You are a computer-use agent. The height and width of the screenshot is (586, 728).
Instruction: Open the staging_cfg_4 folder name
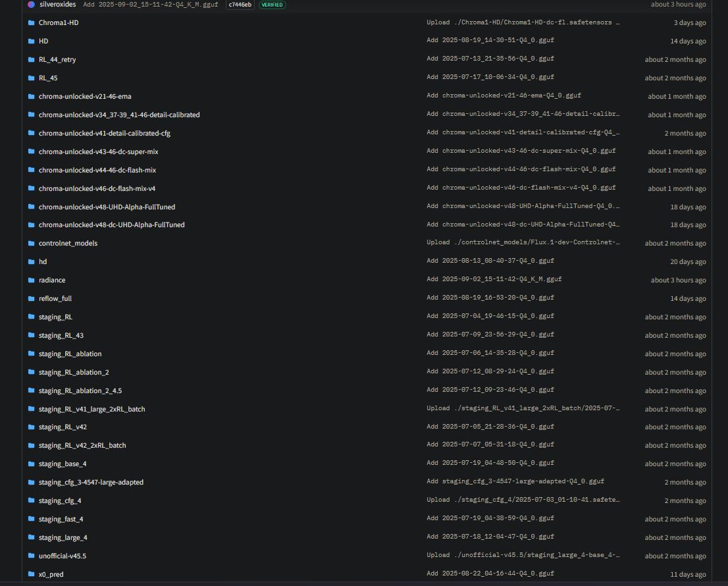pyautogui.click(x=60, y=500)
